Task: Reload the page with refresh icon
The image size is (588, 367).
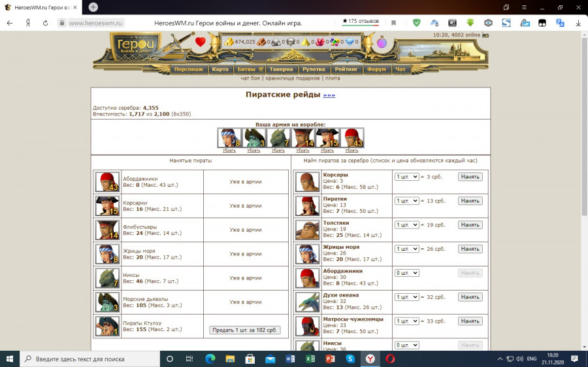Action: tap(45, 23)
